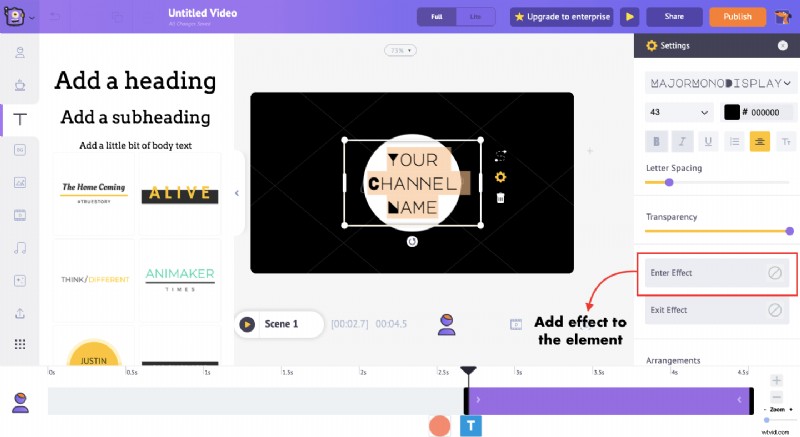Click the Publish button
The image size is (800, 437).
[737, 17]
